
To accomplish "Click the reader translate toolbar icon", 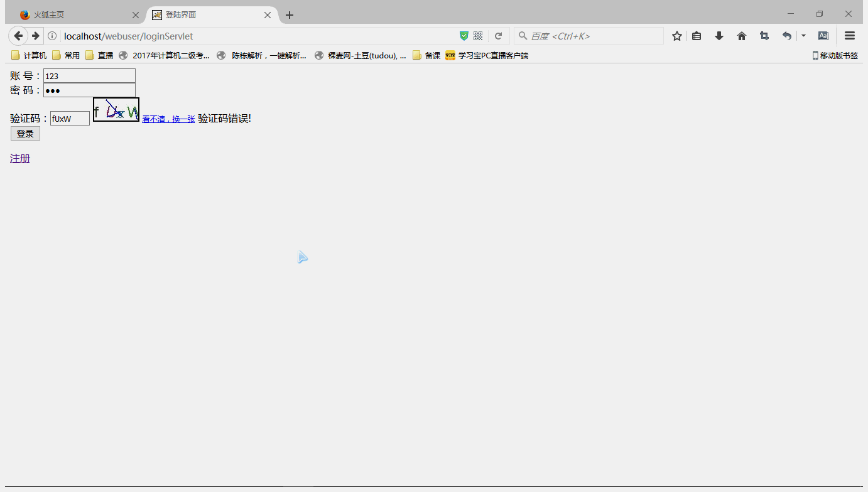I will (823, 36).
